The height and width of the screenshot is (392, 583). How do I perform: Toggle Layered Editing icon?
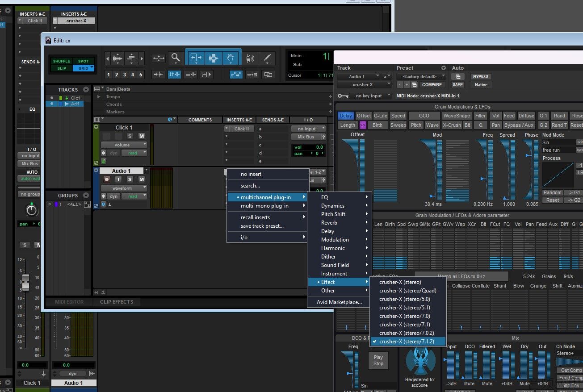tap(268, 75)
